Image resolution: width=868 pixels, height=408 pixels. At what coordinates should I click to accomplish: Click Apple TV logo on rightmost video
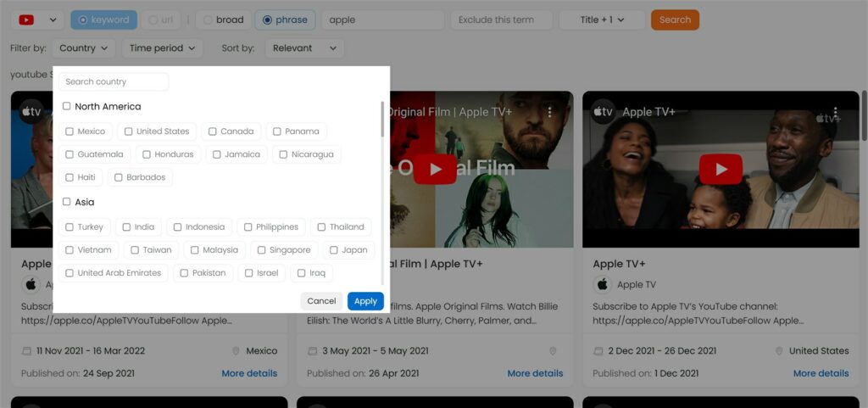603,112
